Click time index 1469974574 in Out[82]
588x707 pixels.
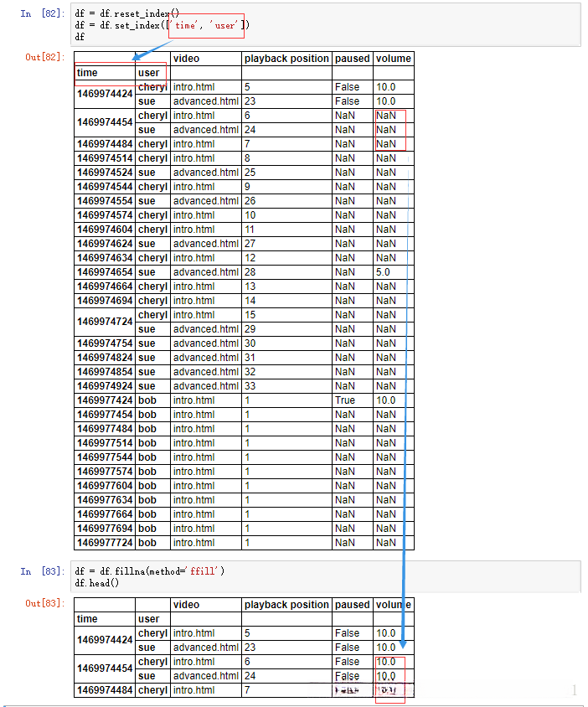point(105,215)
